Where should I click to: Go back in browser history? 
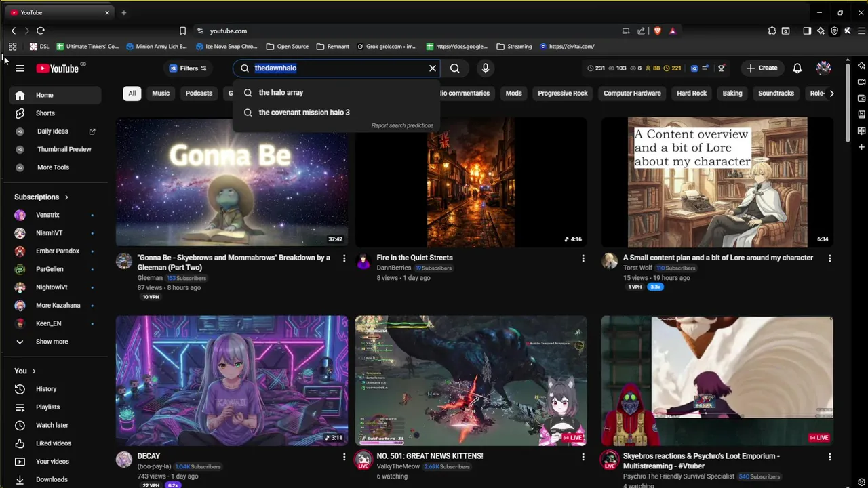tap(14, 30)
